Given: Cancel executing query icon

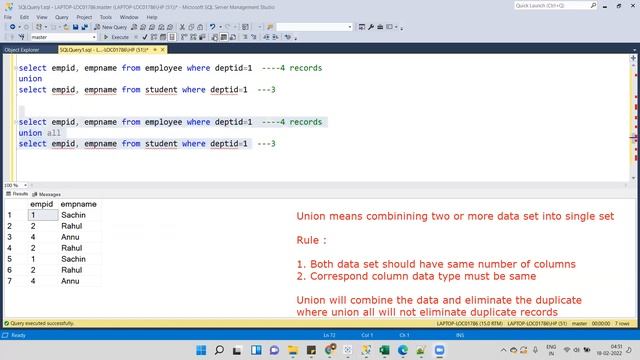Looking at the screenshot, I should pyautogui.click(x=136, y=37).
